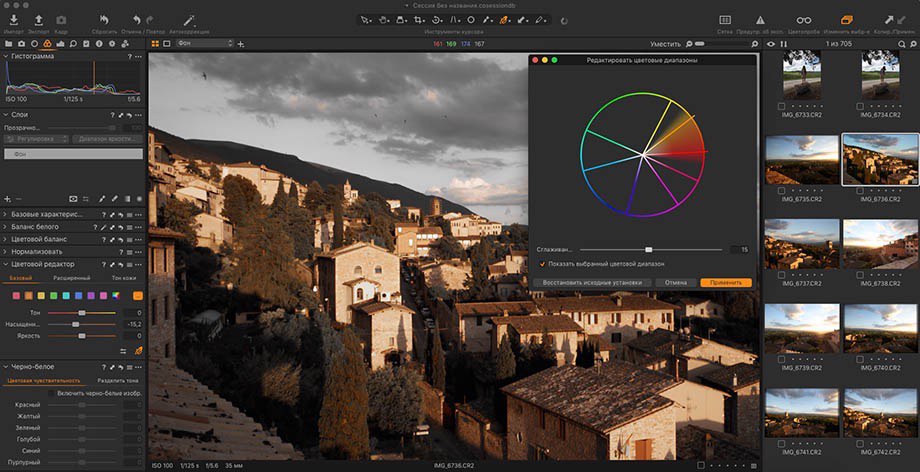Click the orange Изменить выбр-е icon
The height and width of the screenshot is (472, 920).
click(846, 20)
